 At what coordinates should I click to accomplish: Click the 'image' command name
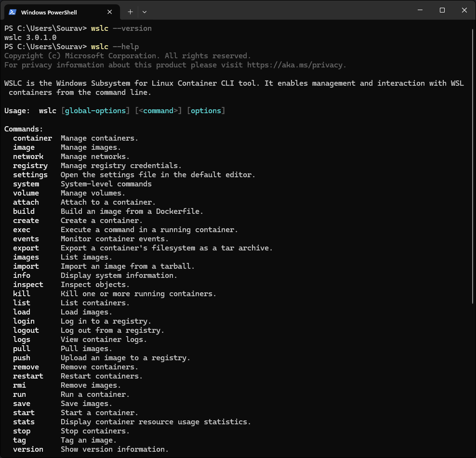pos(24,147)
